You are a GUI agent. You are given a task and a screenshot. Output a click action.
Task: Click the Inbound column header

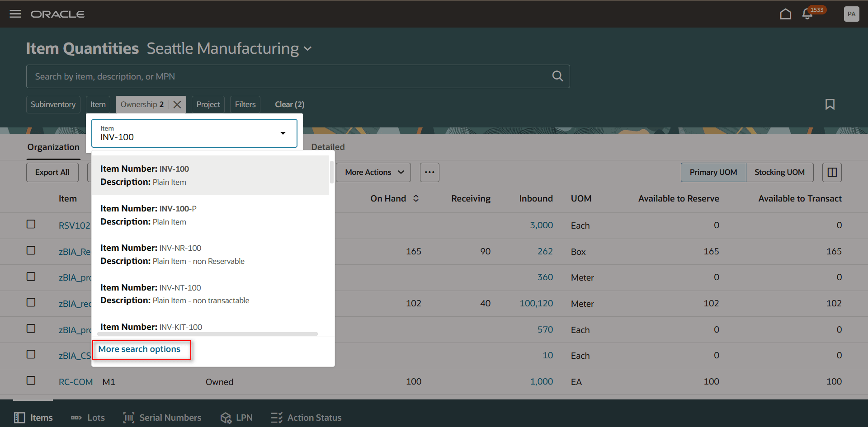536,198
